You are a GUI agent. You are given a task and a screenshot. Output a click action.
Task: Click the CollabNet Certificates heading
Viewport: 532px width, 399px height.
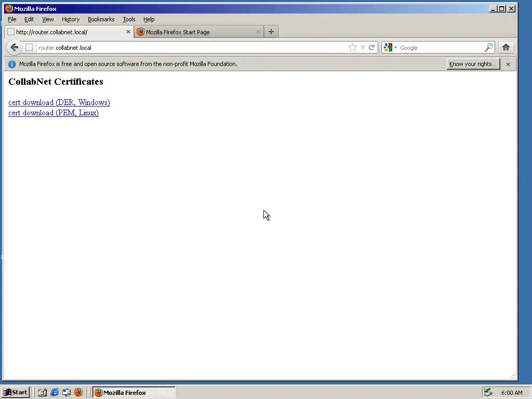(x=56, y=82)
